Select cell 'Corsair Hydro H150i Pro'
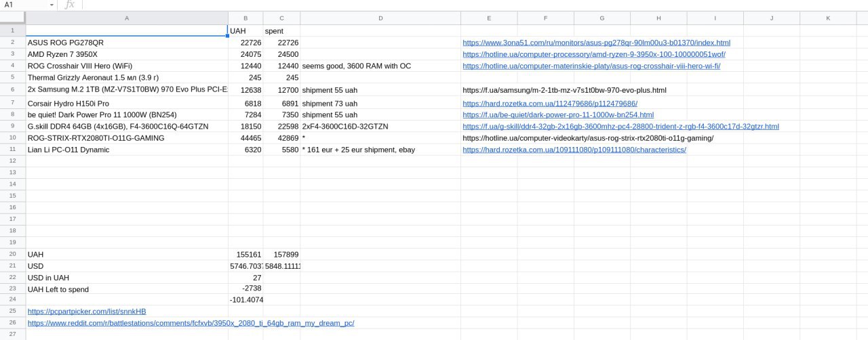Image resolution: width=868 pixels, height=340 pixels. (x=127, y=104)
